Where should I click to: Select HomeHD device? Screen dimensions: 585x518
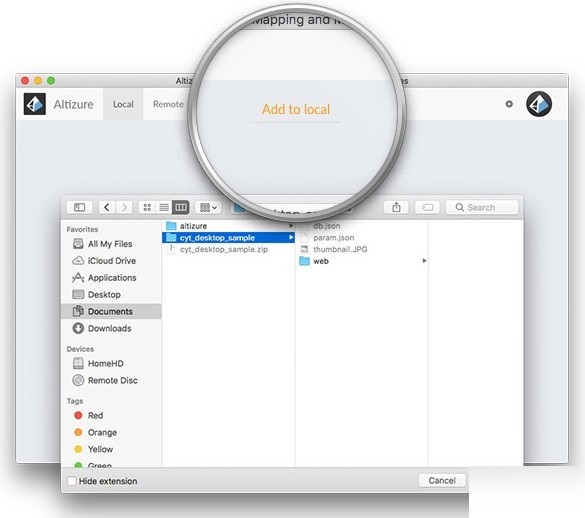point(111,363)
